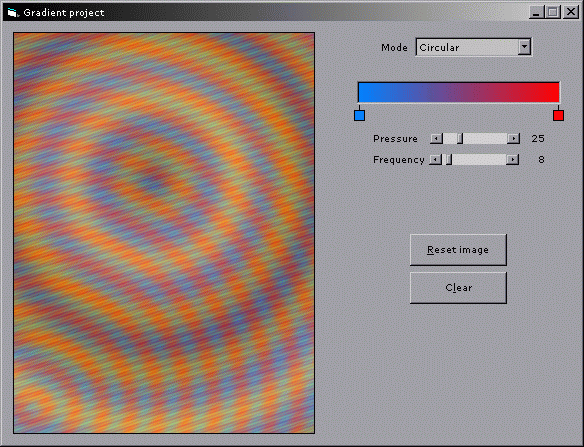The height and width of the screenshot is (447, 584).
Task: Open the Mode dropdown arrow
Action: 524,47
